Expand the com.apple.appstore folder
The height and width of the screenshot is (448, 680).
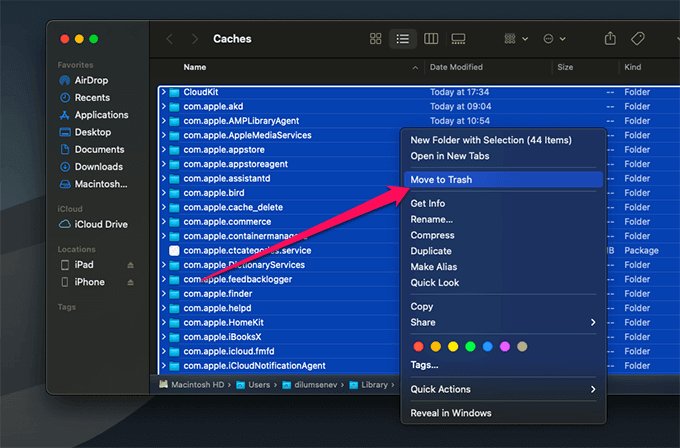pyautogui.click(x=163, y=150)
